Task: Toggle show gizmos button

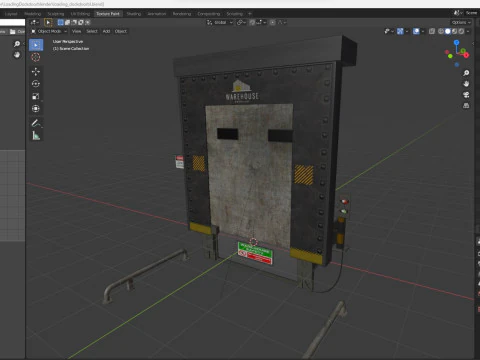Action: click(x=400, y=31)
